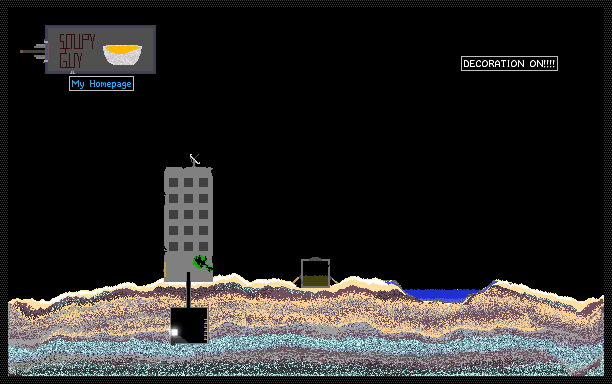Image resolution: width=612 pixels, height=384 pixels.
Task: Click the top-left window of the tower
Action: click(174, 182)
